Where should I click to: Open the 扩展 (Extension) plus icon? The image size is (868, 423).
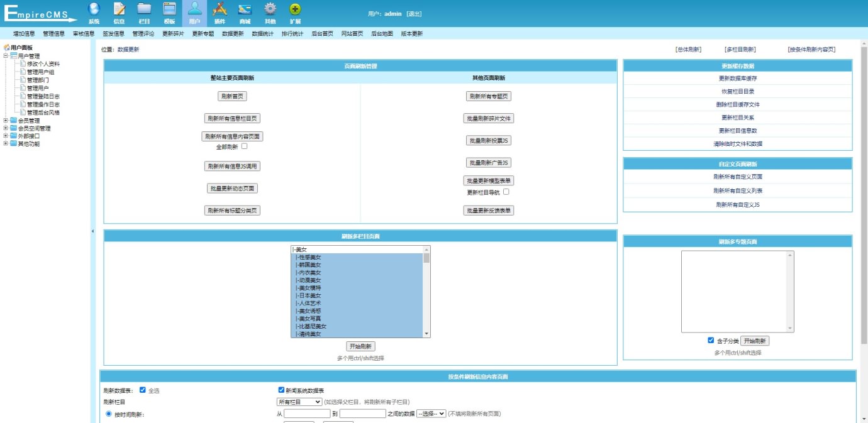[295, 9]
